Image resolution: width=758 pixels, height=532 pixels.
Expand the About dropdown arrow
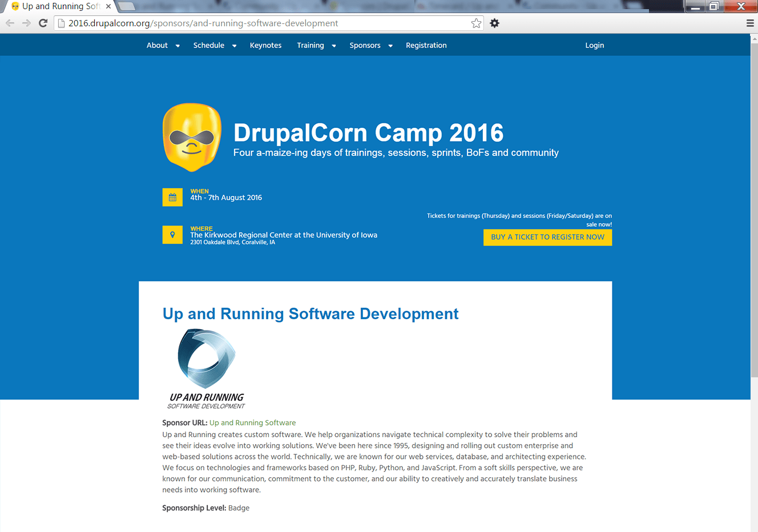pos(178,46)
